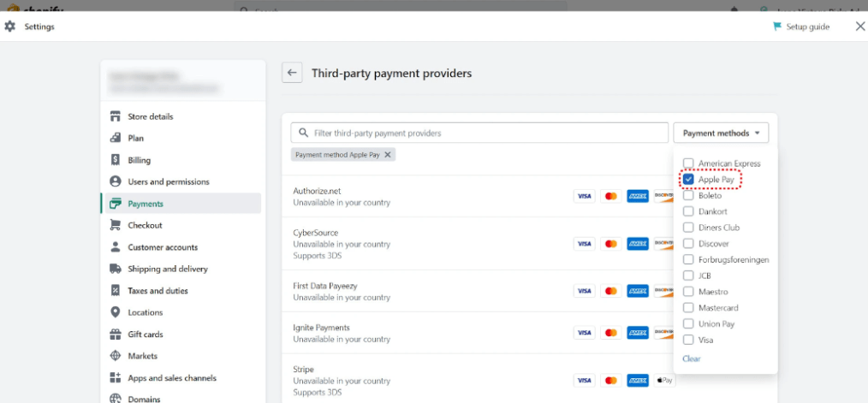Image resolution: width=868 pixels, height=403 pixels.
Task: Click the Apple Pay logo in Stripe row
Action: click(664, 380)
